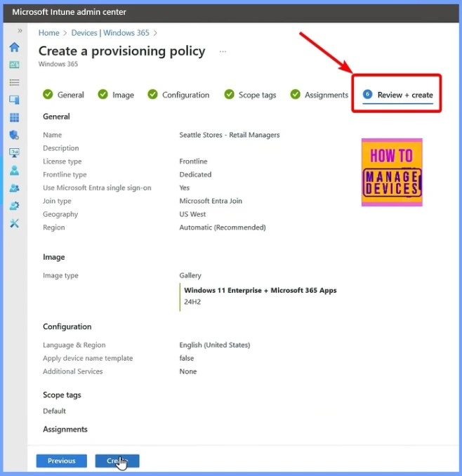
Task: Expand the sidebar with double chevron
Action: coord(20,31)
